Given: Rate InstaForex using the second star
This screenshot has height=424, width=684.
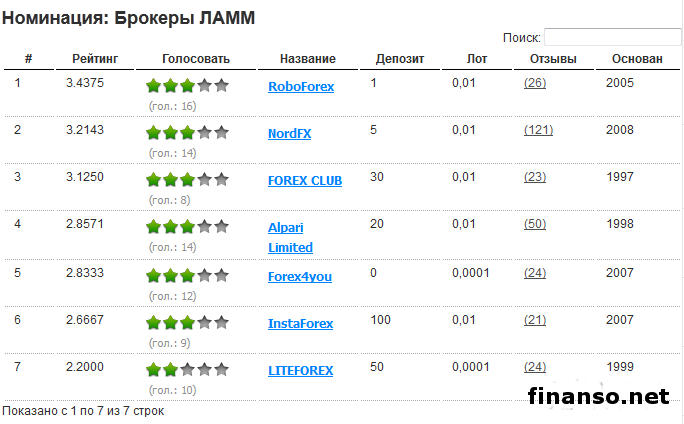Looking at the screenshot, I should pyautogui.click(x=171, y=323).
